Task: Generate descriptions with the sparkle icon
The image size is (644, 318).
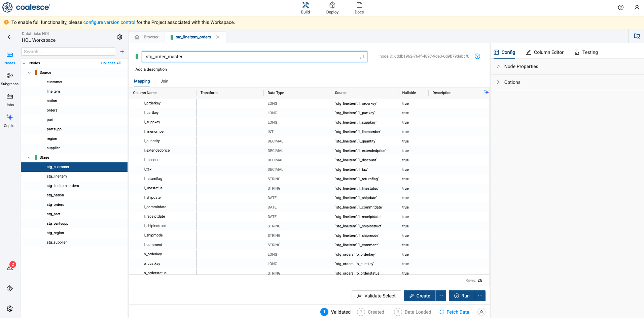Action: tap(486, 92)
